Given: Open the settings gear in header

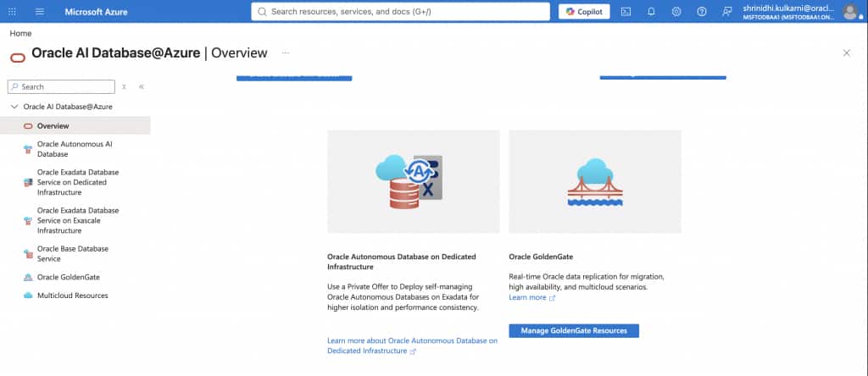Looking at the screenshot, I should pos(676,12).
